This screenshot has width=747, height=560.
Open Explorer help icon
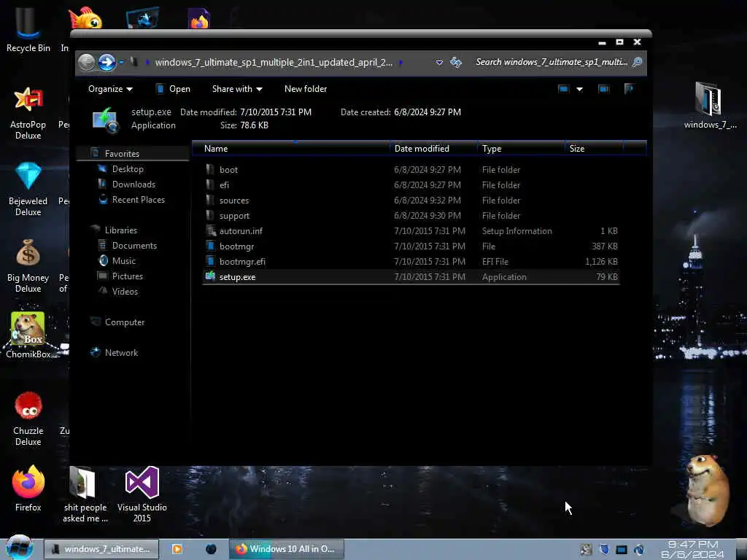pos(629,88)
